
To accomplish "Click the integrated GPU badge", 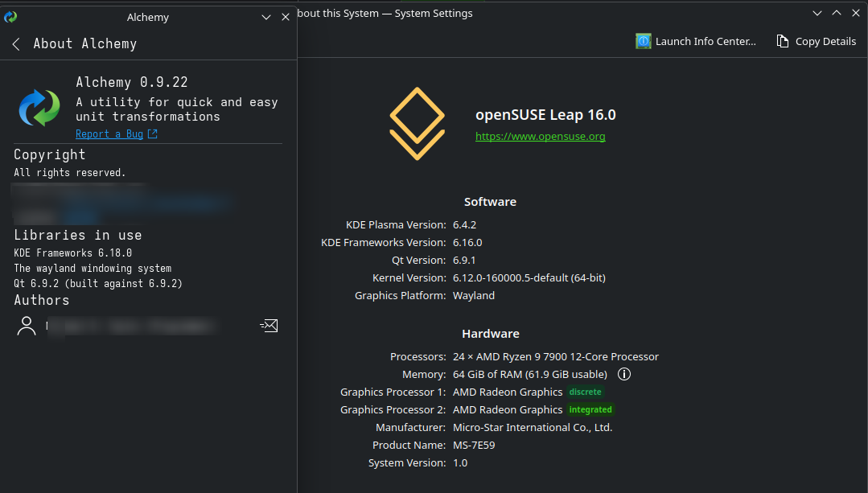I will tap(590, 410).
